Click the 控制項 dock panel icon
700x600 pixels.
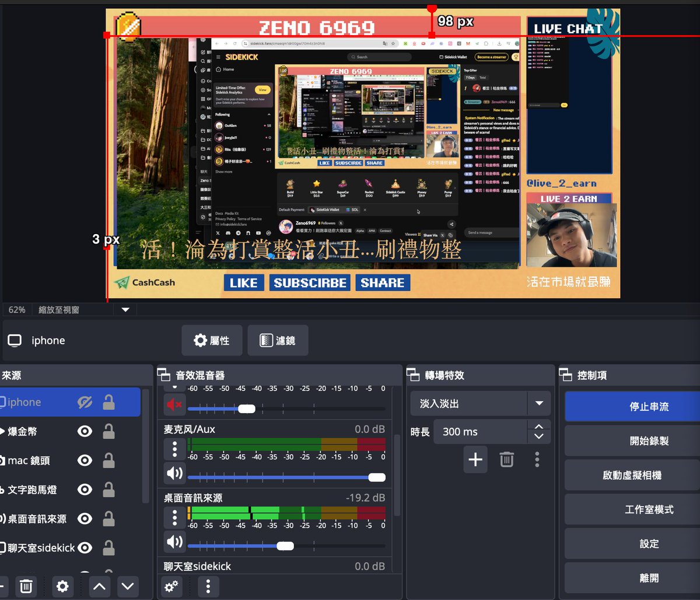[x=566, y=375]
